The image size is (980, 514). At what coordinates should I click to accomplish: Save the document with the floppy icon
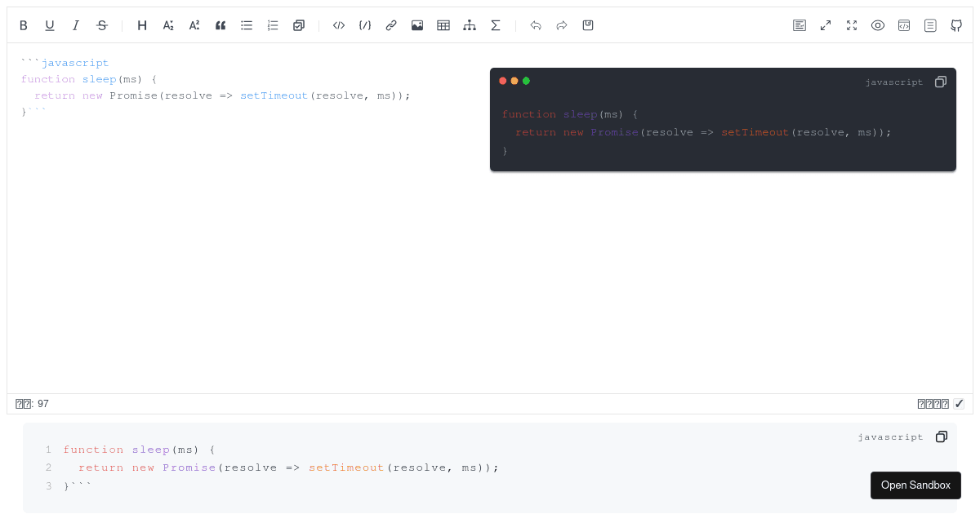[587, 25]
